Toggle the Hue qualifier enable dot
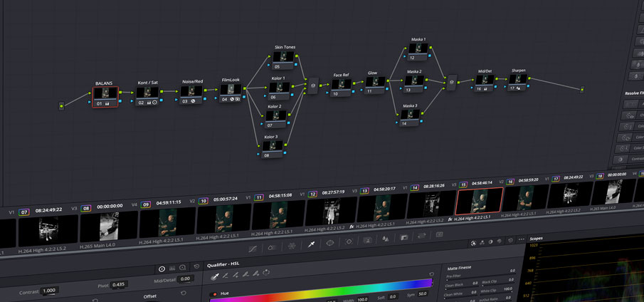This screenshot has height=302, width=644. pos(215,294)
